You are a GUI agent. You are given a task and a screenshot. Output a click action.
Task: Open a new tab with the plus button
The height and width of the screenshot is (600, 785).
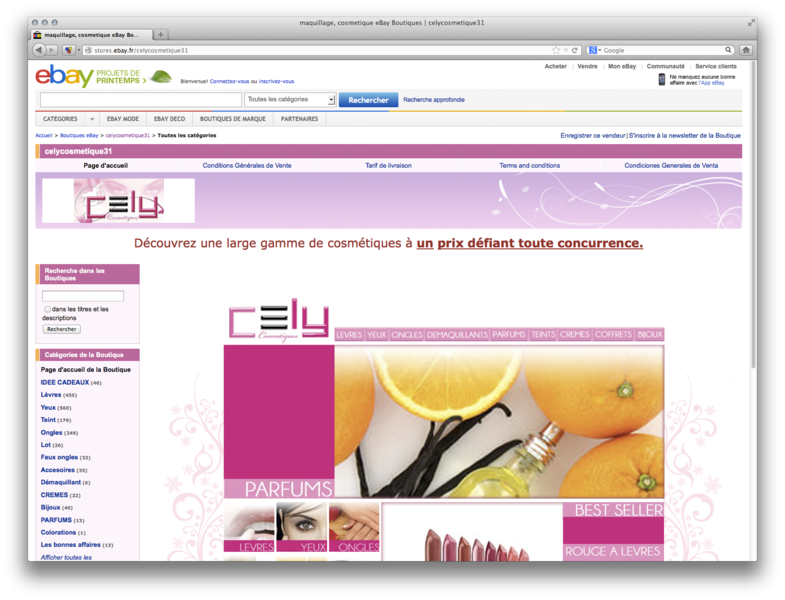(x=162, y=35)
